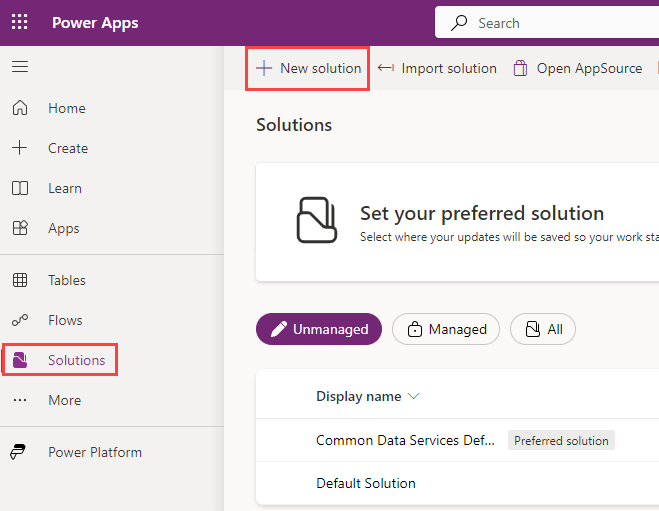Expand the More navigation options

(x=64, y=400)
